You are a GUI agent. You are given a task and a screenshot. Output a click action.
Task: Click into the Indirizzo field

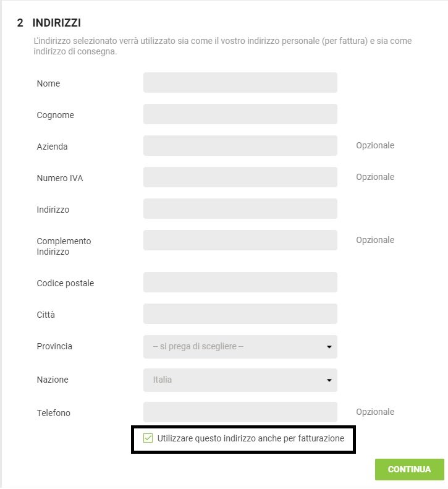click(x=240, y=208)
